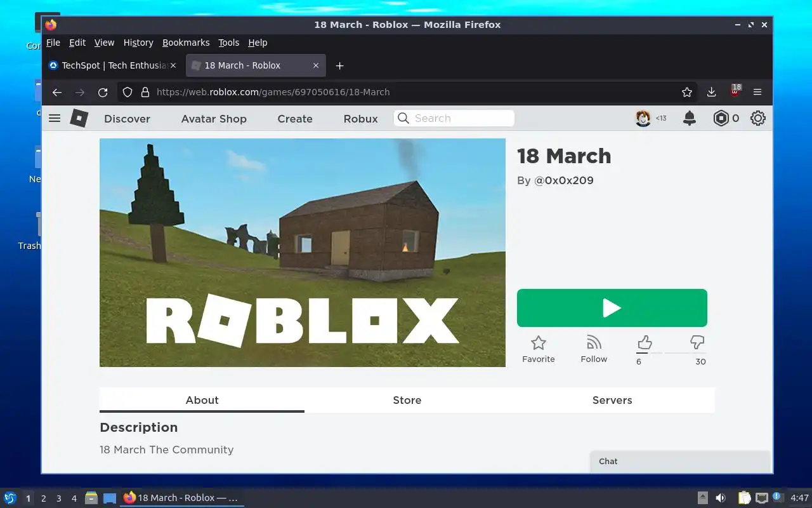This screenshot has width=812, height=508.
Task: View site security padlock info
Action: [145, 92]
